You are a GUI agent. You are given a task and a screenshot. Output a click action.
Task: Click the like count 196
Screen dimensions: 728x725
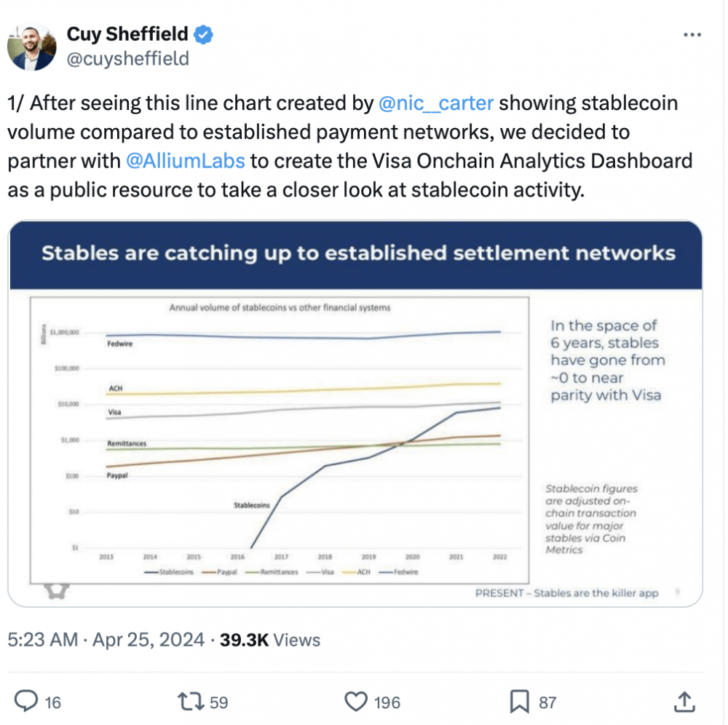[387, 702]
